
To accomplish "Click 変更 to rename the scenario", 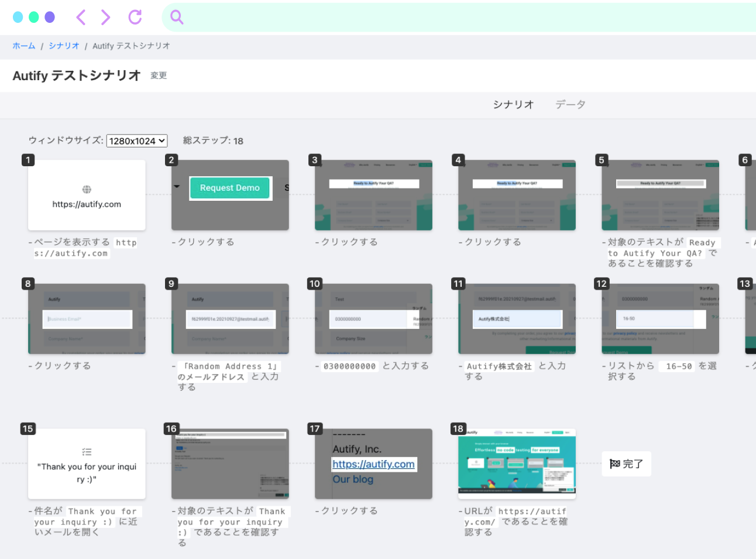I will click(x=159, y=76).
